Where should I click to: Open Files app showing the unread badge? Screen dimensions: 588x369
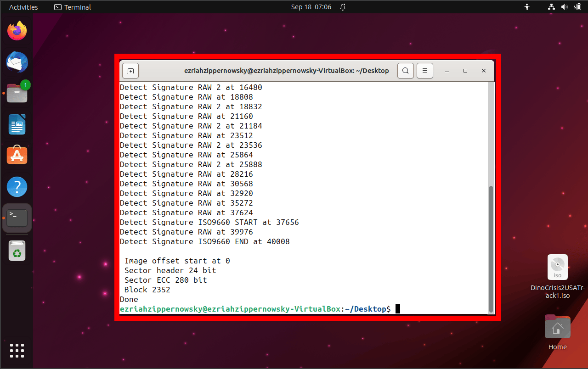(17, 93)
